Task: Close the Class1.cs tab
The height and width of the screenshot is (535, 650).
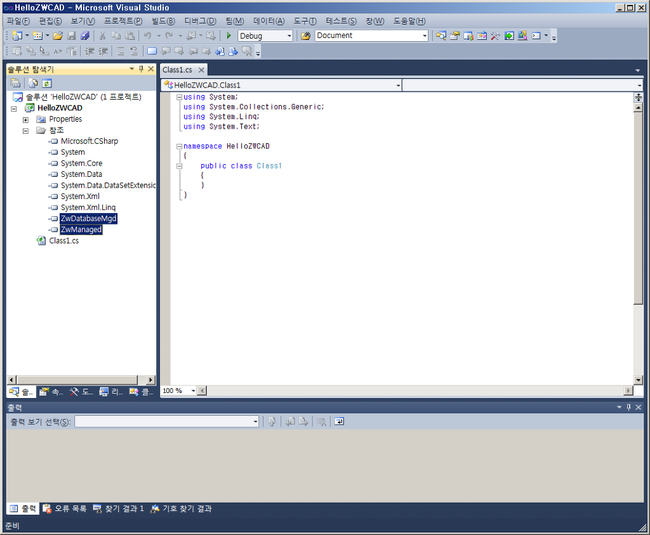Action: [x=201, y=70]
